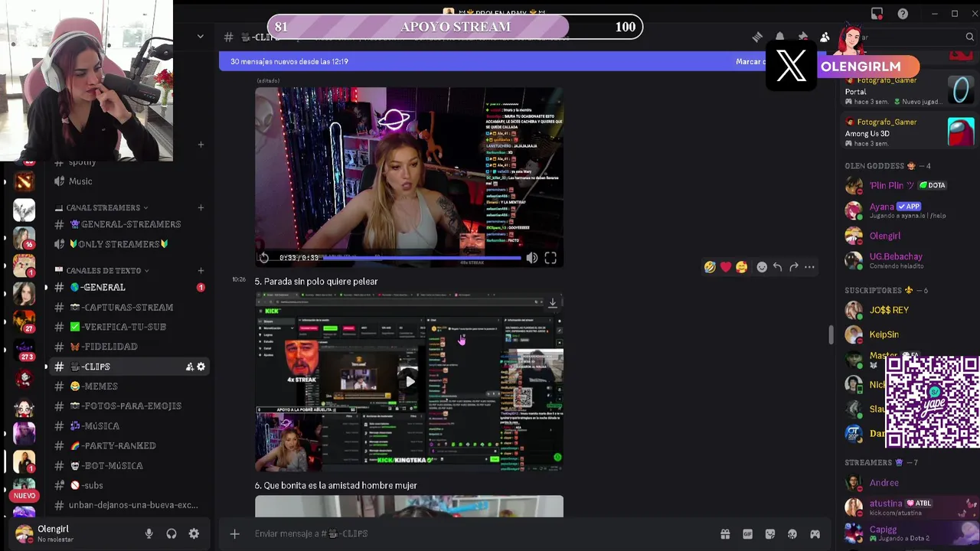This screenshot has width=980, height=551.
Task: Show pinned messages icon
Action: (802, 37)
